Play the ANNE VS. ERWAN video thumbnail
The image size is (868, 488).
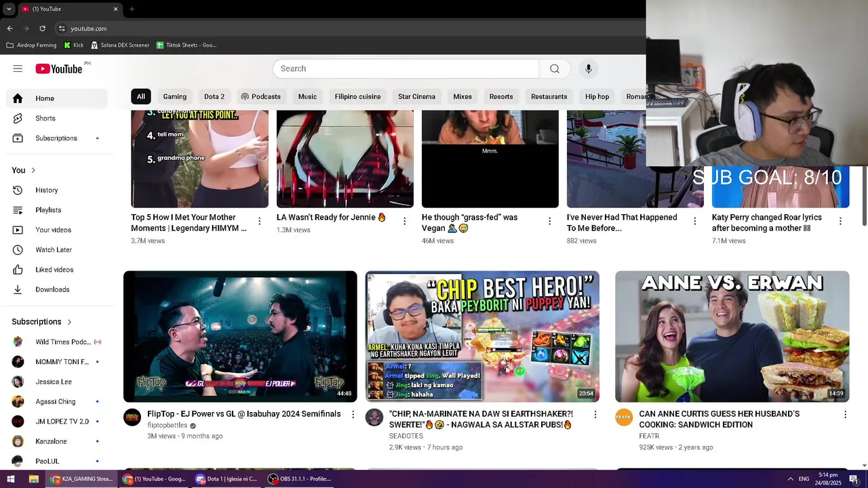[732, 336]
